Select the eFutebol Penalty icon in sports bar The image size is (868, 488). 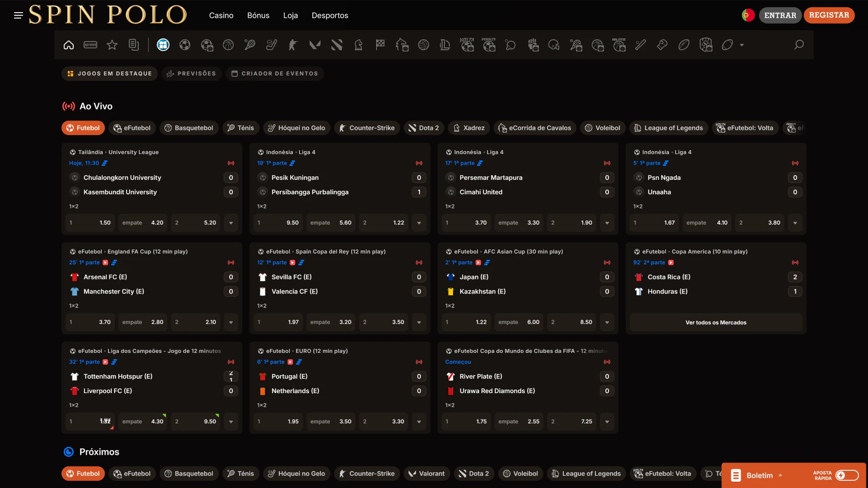click(489, 45)
